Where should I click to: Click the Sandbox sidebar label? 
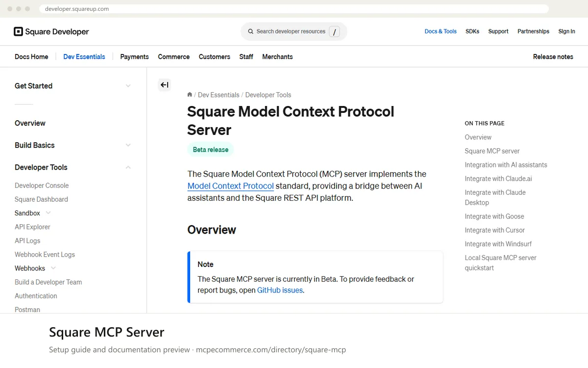pyautogui.click(x=27, y=213)
